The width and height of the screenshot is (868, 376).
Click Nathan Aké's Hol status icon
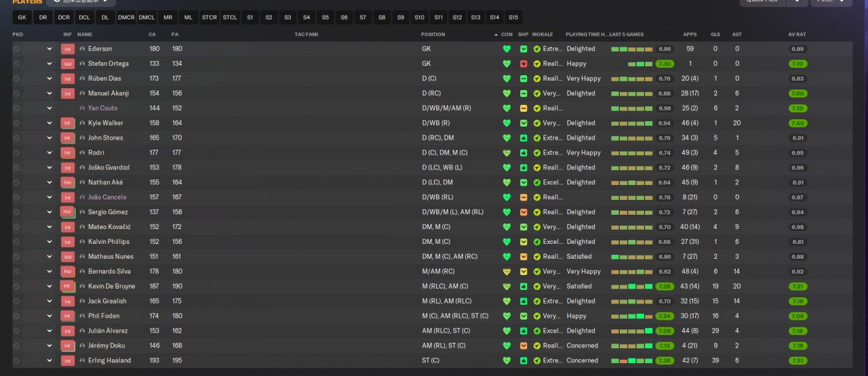coord(67,182)
